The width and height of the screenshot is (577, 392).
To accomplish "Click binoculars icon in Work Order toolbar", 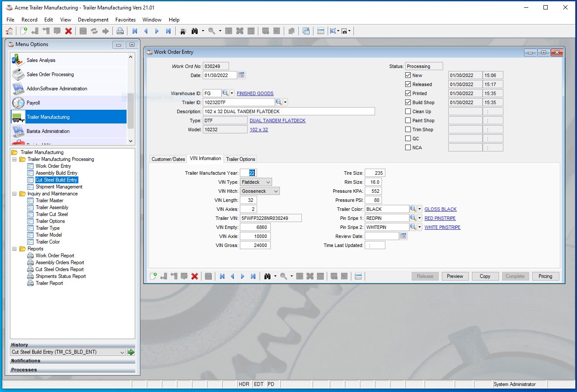I will 267,276.
